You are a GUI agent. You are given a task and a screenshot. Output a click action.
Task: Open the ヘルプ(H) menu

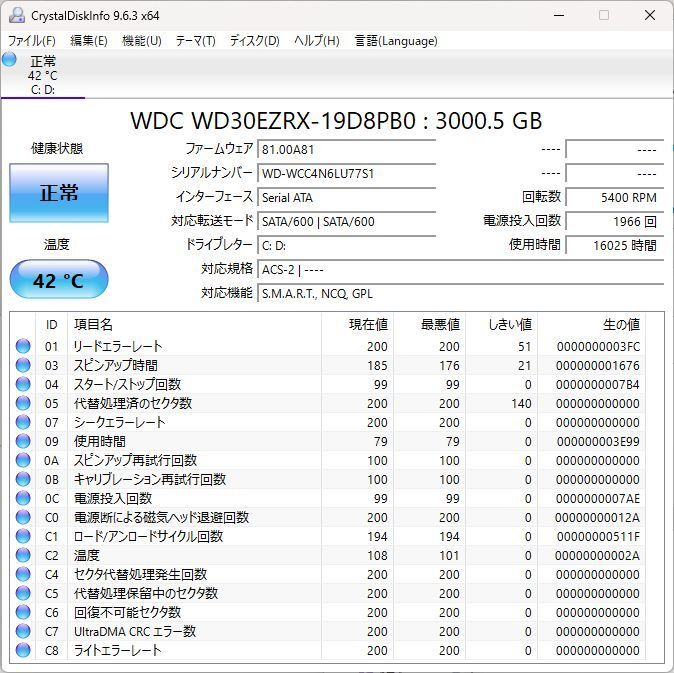point(317,41)
